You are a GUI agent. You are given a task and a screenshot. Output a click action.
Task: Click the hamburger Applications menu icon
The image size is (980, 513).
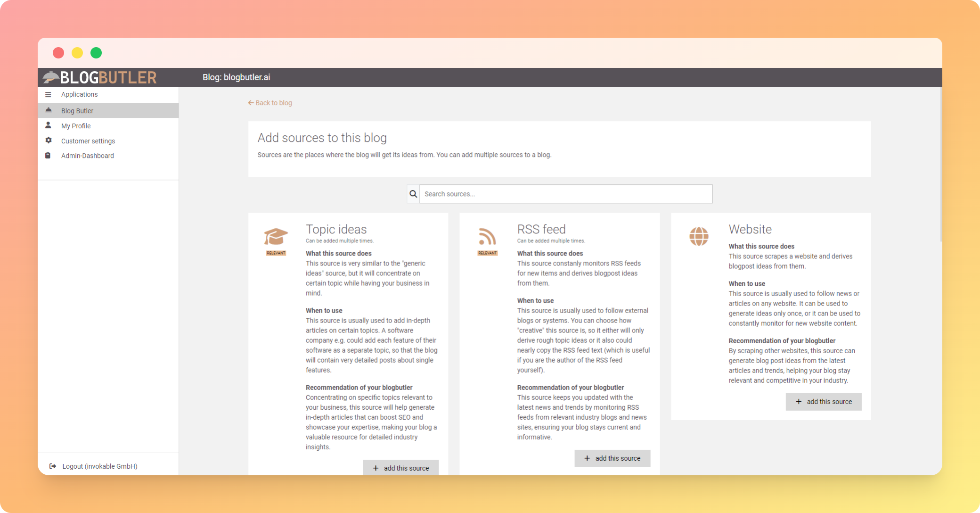[x=48, y=95]
